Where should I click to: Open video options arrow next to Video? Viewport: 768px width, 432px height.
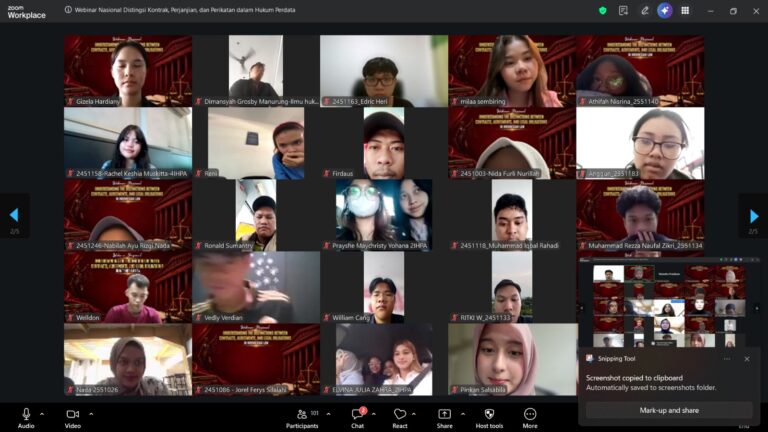91,414
